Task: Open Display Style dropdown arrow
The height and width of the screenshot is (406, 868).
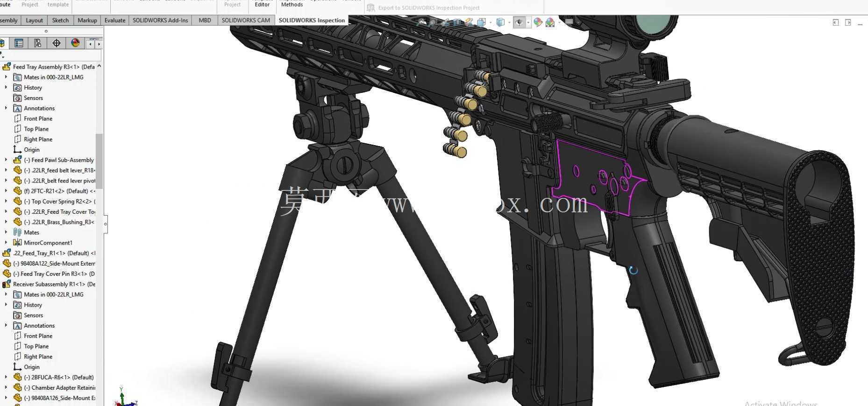Action: point(510,22)
